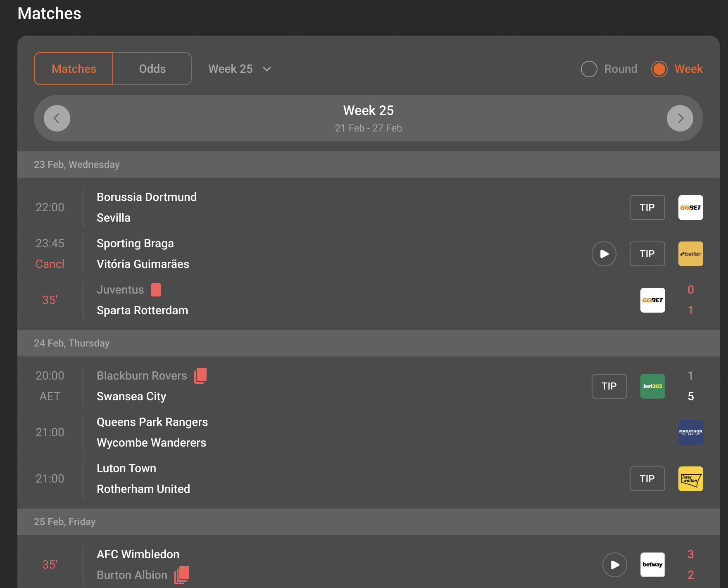728x588 pixels.
Task: Open the GGBET icon for Juventus match
Action: coord(653,300)
